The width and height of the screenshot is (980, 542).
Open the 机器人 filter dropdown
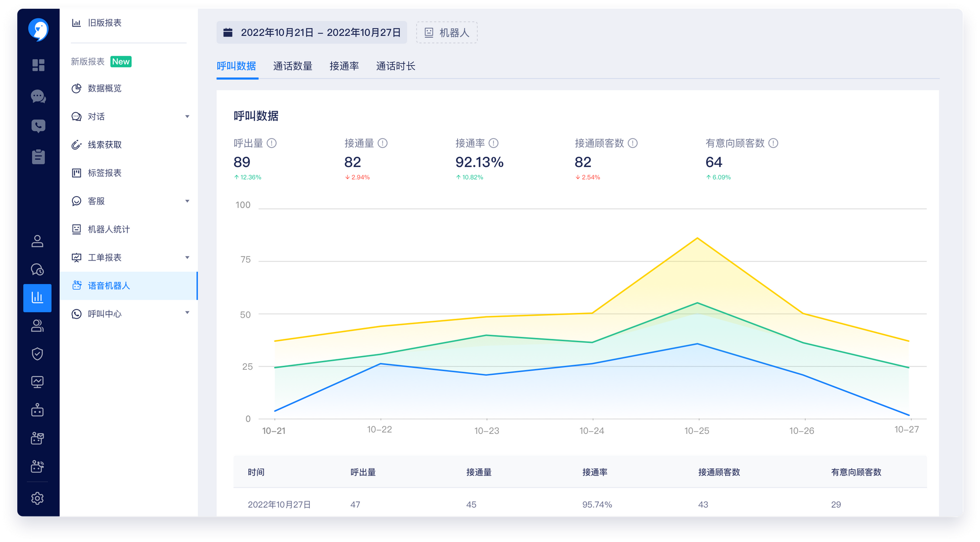(x=447, y=32)
